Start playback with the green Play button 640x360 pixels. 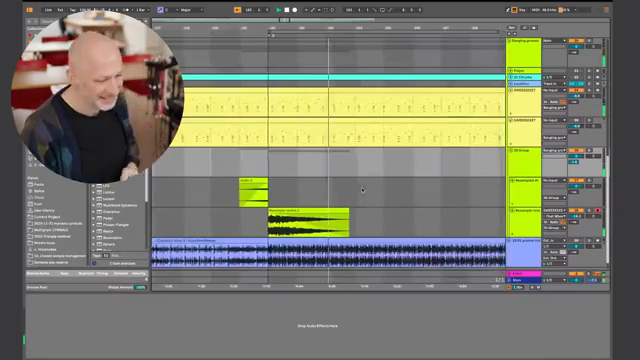point(278,10)
